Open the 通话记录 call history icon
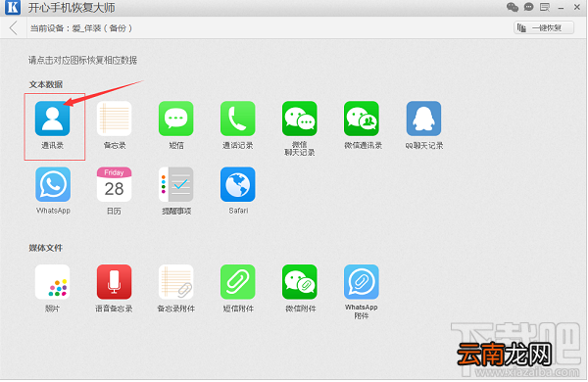588x382 pixels. [238, 119]
